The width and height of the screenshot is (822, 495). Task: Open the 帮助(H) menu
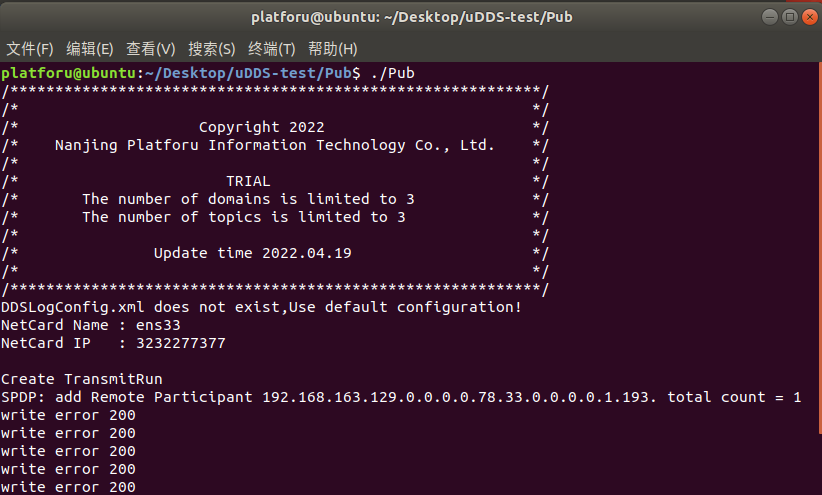(x=332, y=49)
